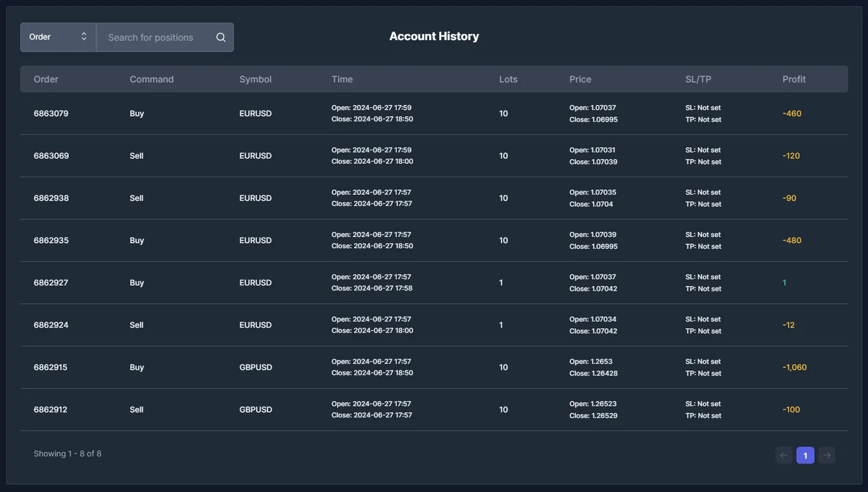Click the Symbol column header
868x492 pixels.
pyautogui.click(x=255, y=79)
